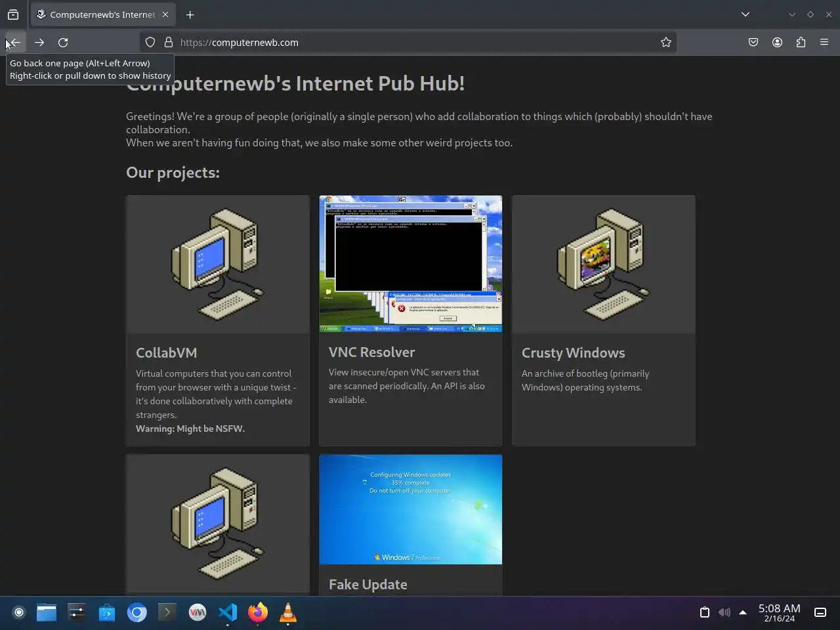Screen dimensions: 840x630
Task: Open the CollabVM computer thumbnail
Action: click(218, 264)
